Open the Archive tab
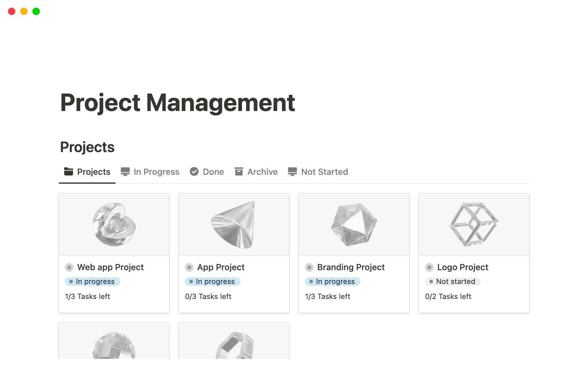588x368 pixels. 262,172
